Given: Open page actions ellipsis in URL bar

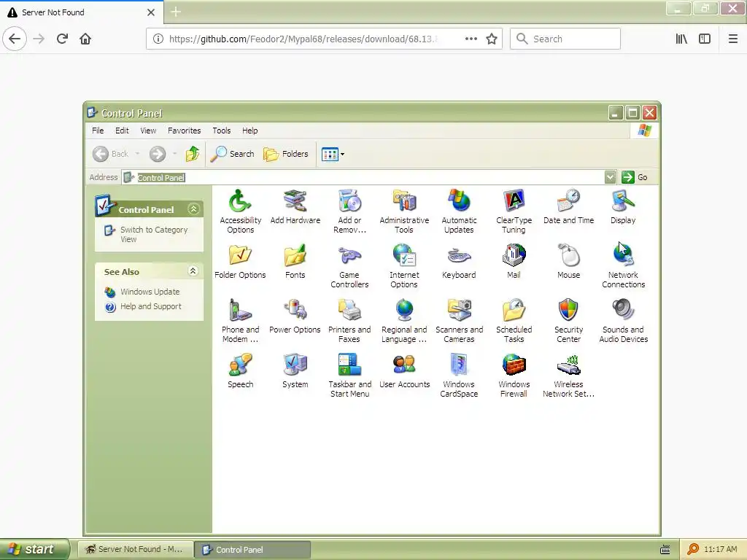Looking at the screenshot, I should click(471, 39).
